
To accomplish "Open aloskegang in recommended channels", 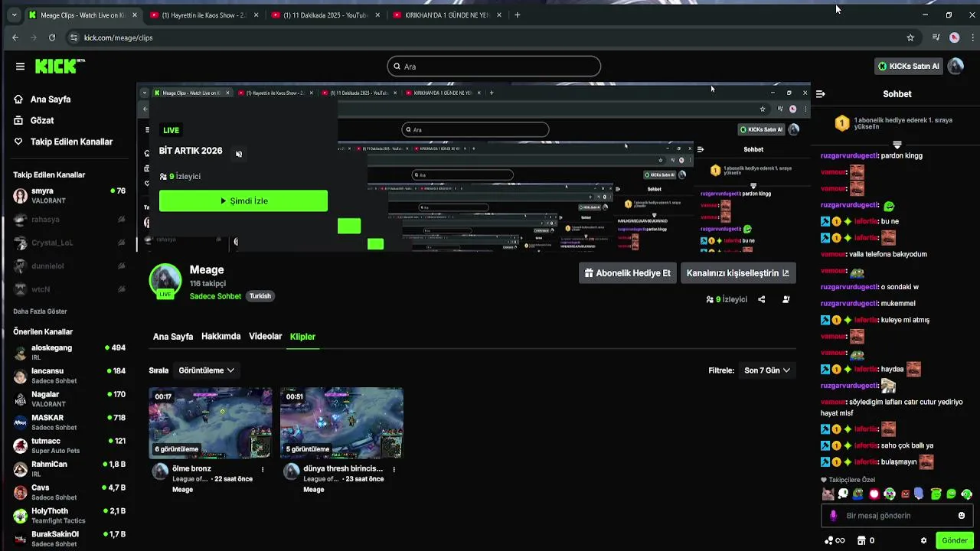I will (69, 352).
